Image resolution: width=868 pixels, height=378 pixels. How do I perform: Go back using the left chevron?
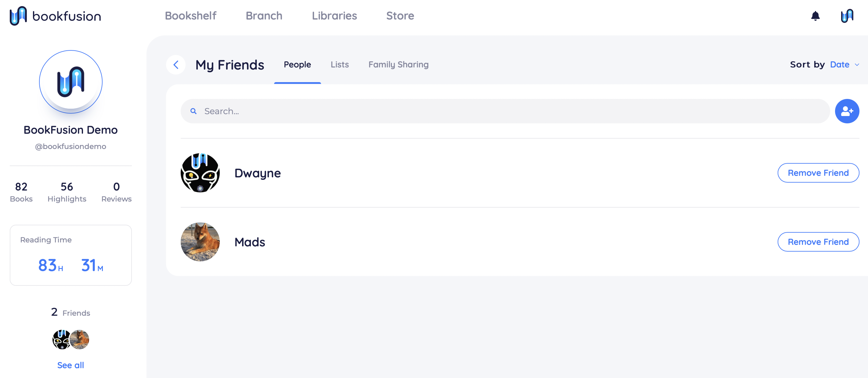(x=176, y=64)
